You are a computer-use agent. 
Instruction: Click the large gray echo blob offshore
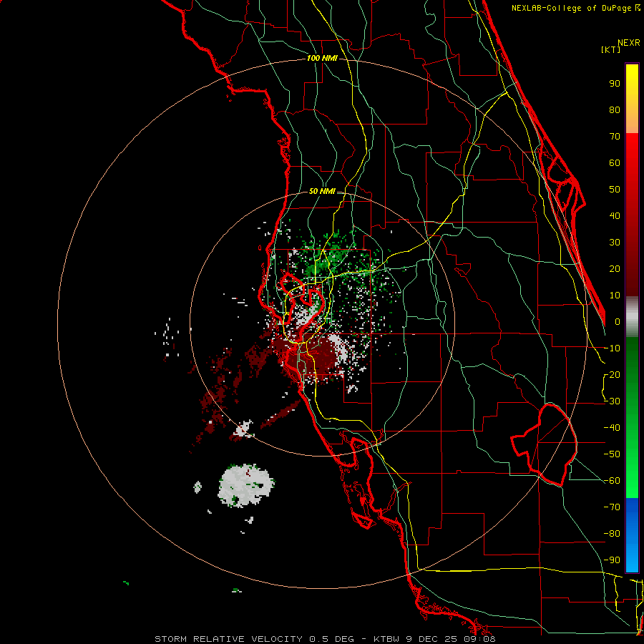coord(245,485)
